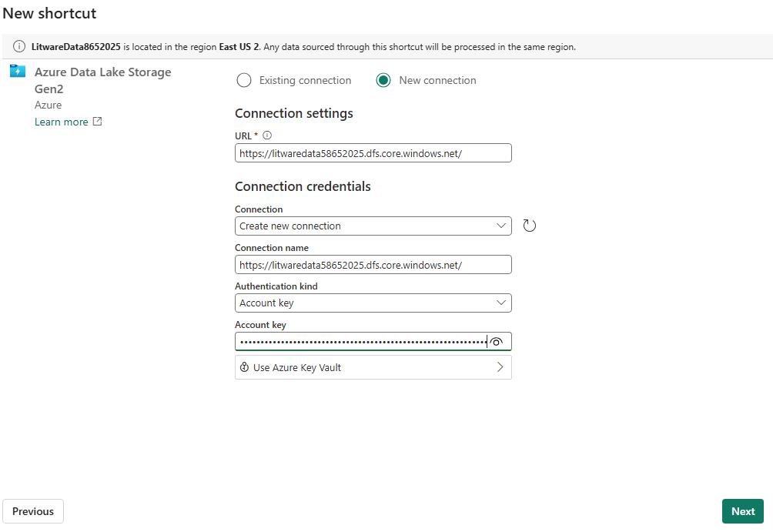The width and height of the screenshot is (773, 532).
Task: Click the Azure Data Lake Storage Gen2 title
Action: pyautogui.click(x=102, y=80)
